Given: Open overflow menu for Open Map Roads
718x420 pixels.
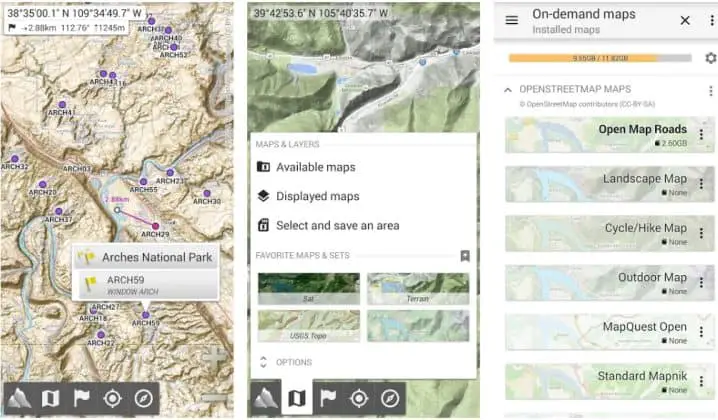Looking at the screenshot, I should coord(702,135).
